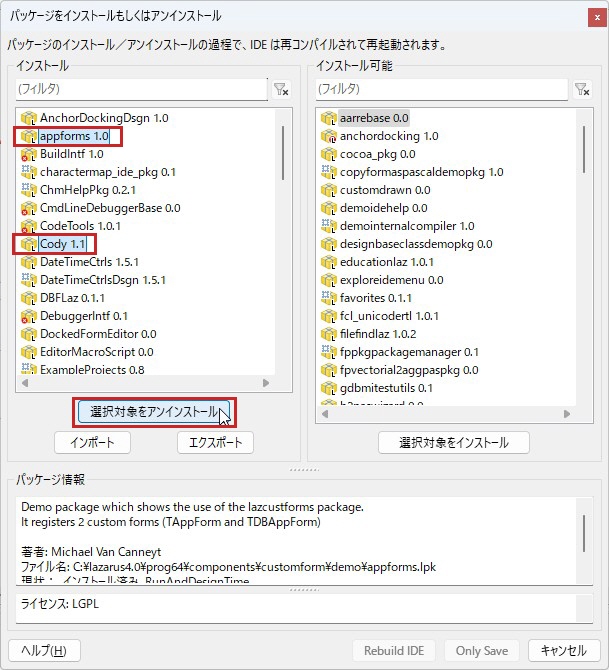Select the appforms 1.0 package
The width and height of the screenshot is (609, 670).
[74, 136]
